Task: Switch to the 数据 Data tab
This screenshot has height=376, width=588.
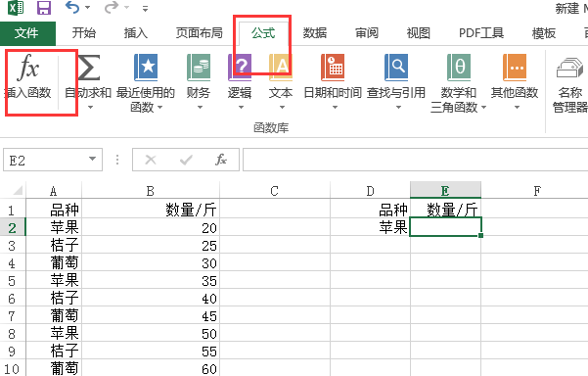Action: coord(315,33)
